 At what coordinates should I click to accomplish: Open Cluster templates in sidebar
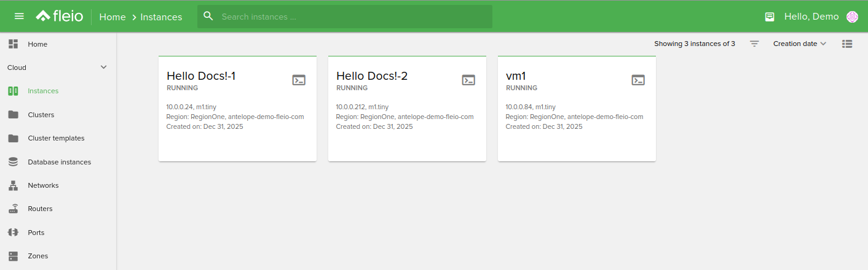click(56, 138)
